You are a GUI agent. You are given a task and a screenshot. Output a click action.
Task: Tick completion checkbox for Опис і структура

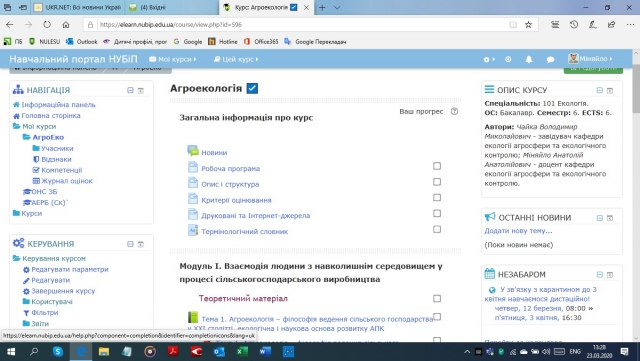coord(437,182)
